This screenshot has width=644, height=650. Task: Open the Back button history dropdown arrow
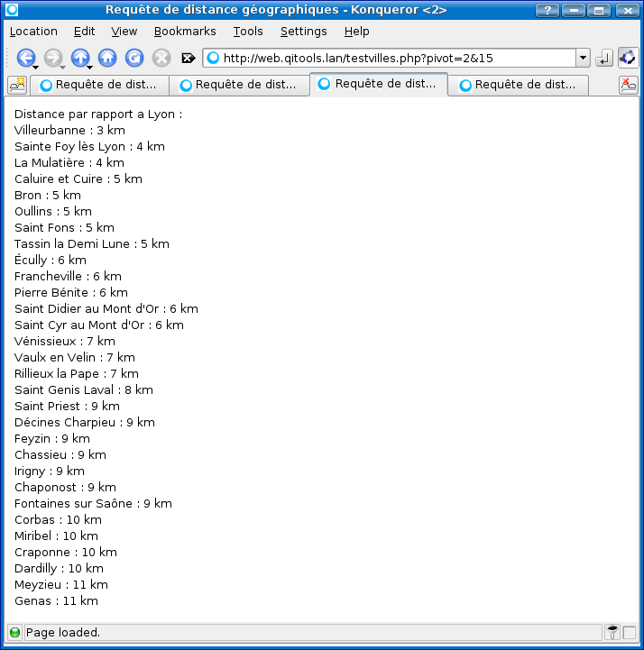pyautogui.click(x=35, y=67)
